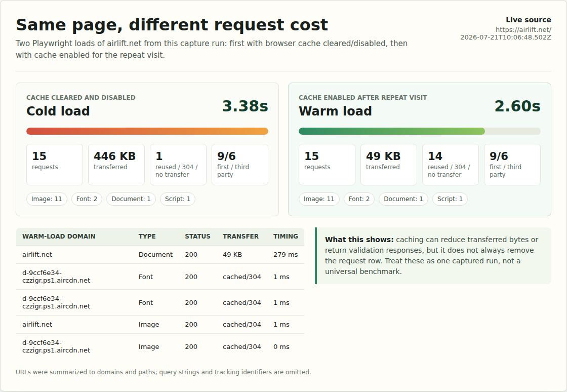Image resolution: width=567 pixels, height=392 pixels.
Task: Click the 0 ms timing cell
Action: [281, 347]
